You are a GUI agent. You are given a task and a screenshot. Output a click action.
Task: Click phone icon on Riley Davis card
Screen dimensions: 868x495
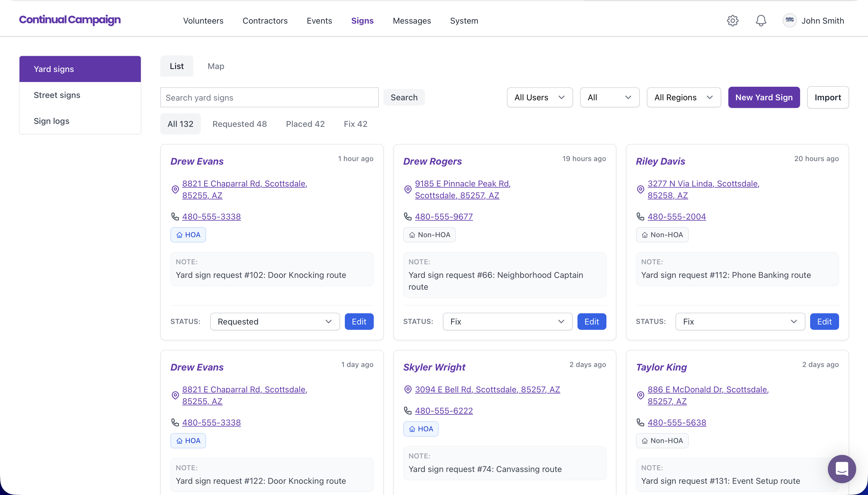click(x=640, y=217)
